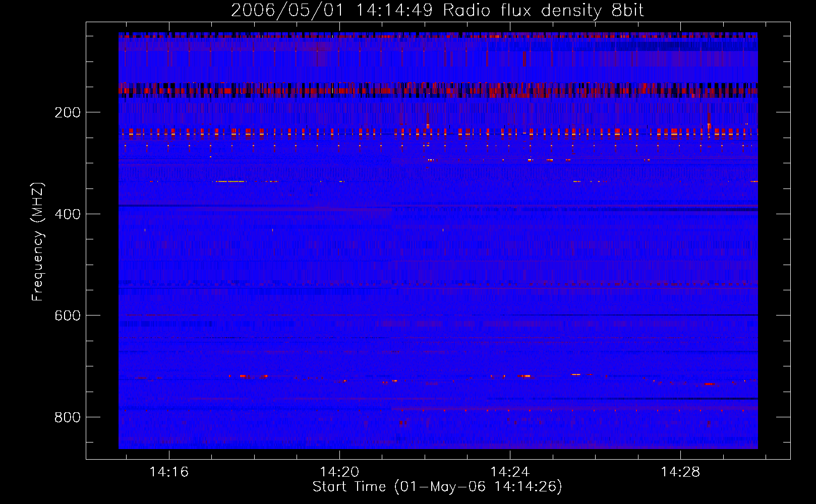Click the '400' frequency tick label

(x=68, y=214)
